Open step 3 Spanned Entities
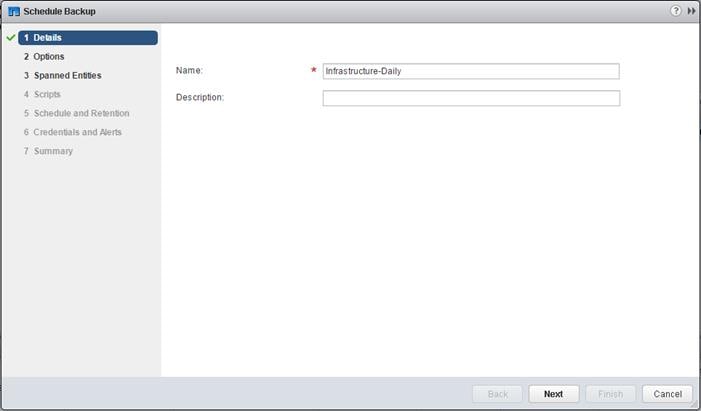The image size is (701, 411). (63, 76)
